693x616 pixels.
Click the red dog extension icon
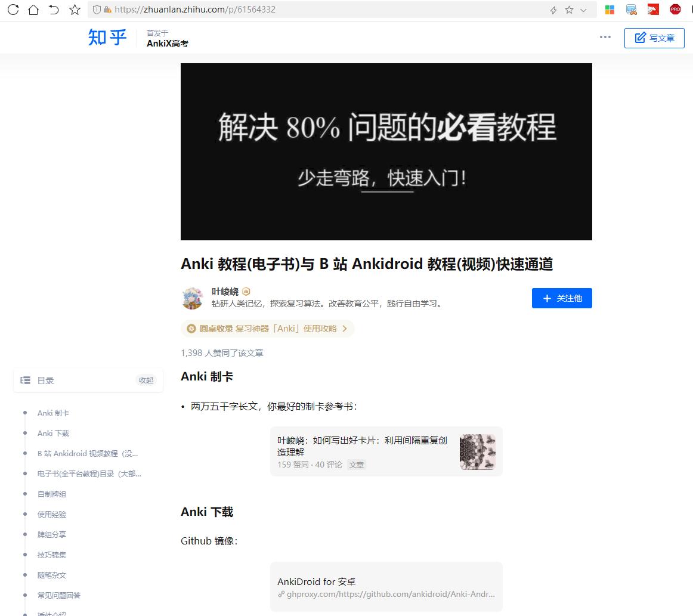tap(653, 9)
